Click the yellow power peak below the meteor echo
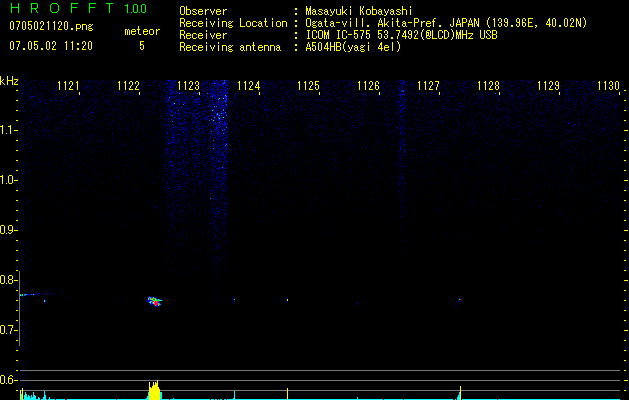Image resolution: width=629 pixels, height=400 pixels. (154, 390)
